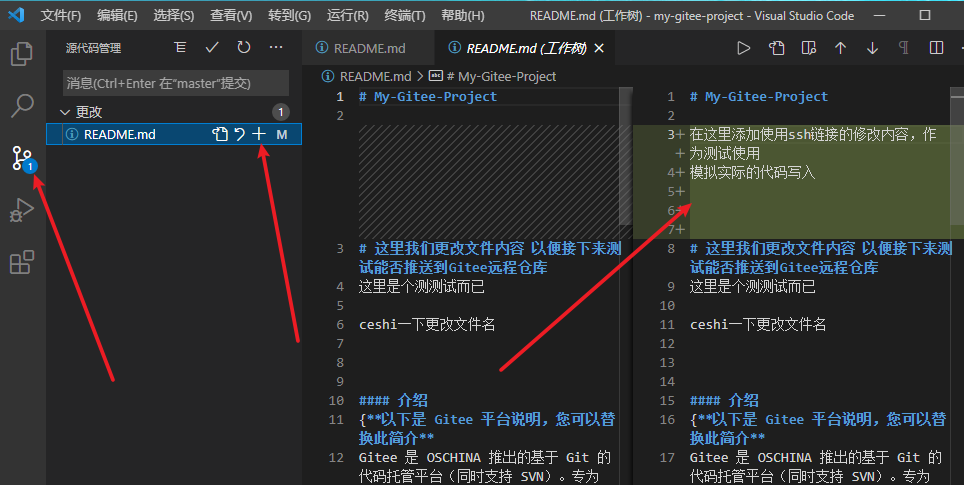Open the 选择(S) menu
This screenshot has width=964, height=485.
[174, 15]
